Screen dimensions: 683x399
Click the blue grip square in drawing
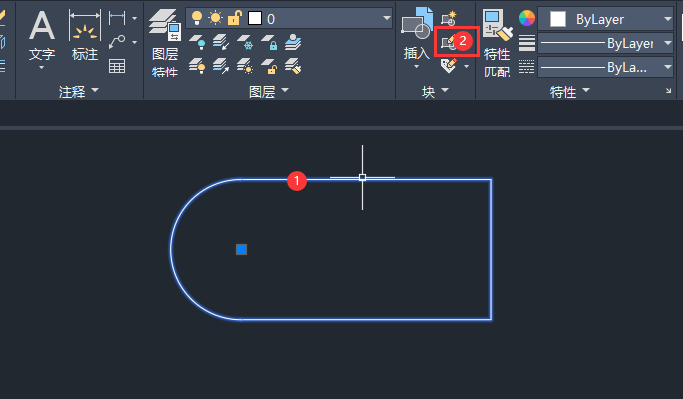241,249
